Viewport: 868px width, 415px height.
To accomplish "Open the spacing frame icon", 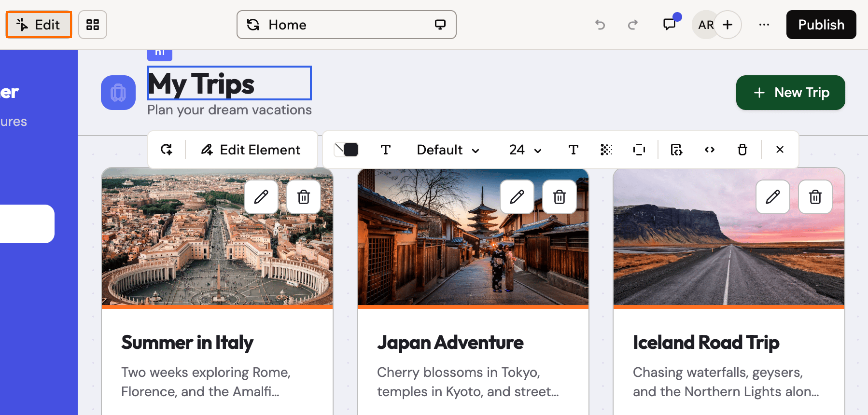I will (x=639, y=150).
